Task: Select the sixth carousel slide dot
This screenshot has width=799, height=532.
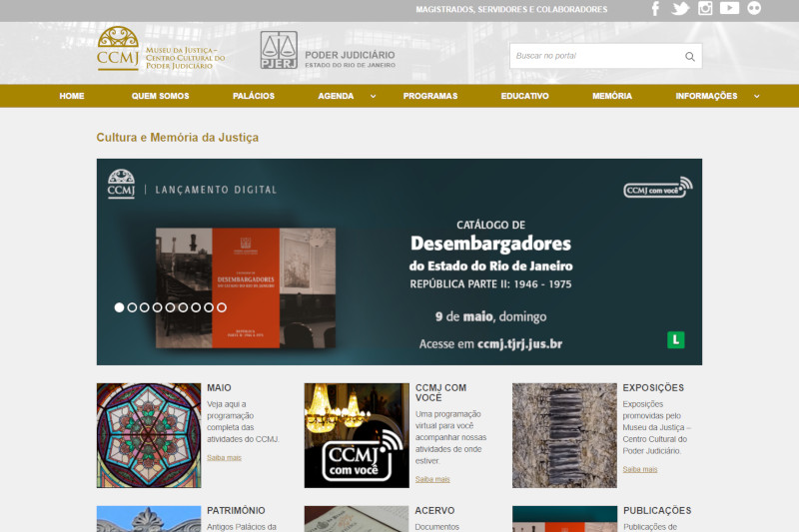Action: pos(183,307)
